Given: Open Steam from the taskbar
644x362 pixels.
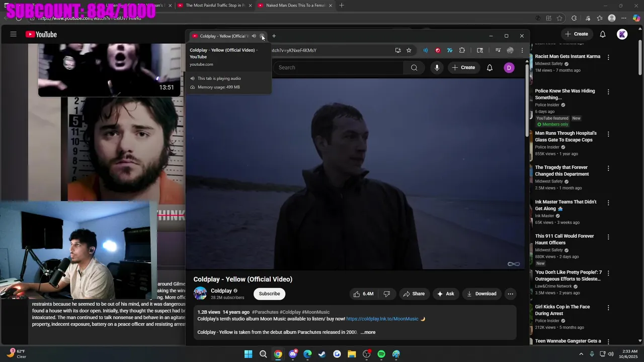Looking at the screenshot, I should tap(322, 354).
